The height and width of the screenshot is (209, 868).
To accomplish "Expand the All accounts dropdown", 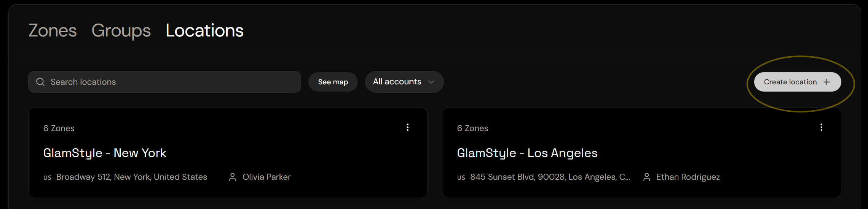I will (x=404, y=82).
